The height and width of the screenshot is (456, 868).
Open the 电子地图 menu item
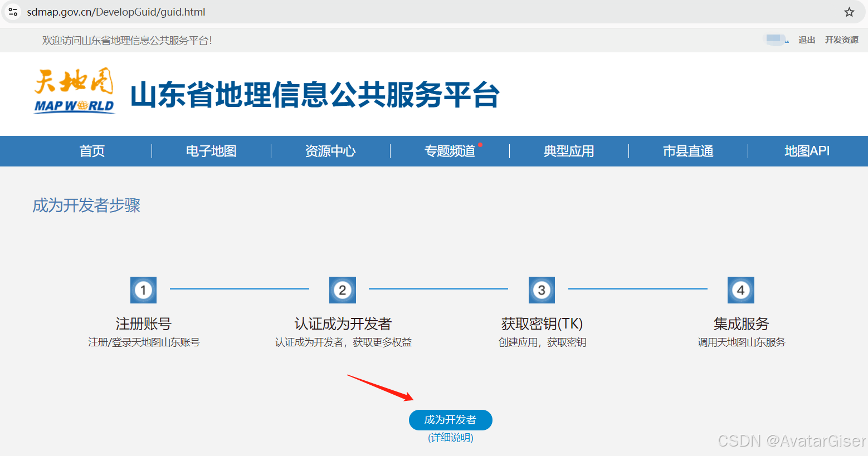pos(211,151)
